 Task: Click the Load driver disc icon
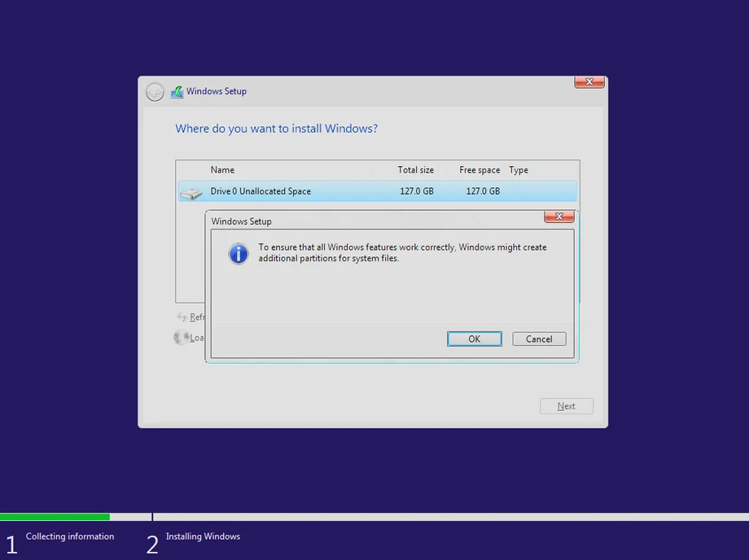(181, 337)
